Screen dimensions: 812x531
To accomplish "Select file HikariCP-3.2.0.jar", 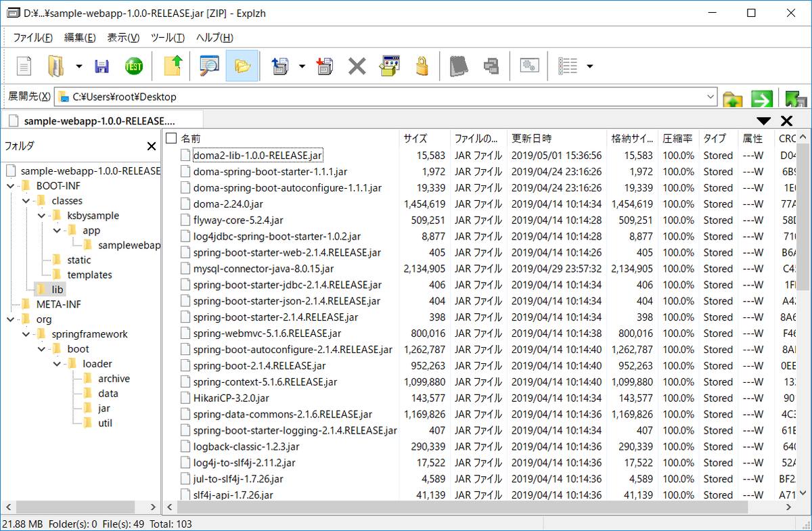I will [231, 398].
